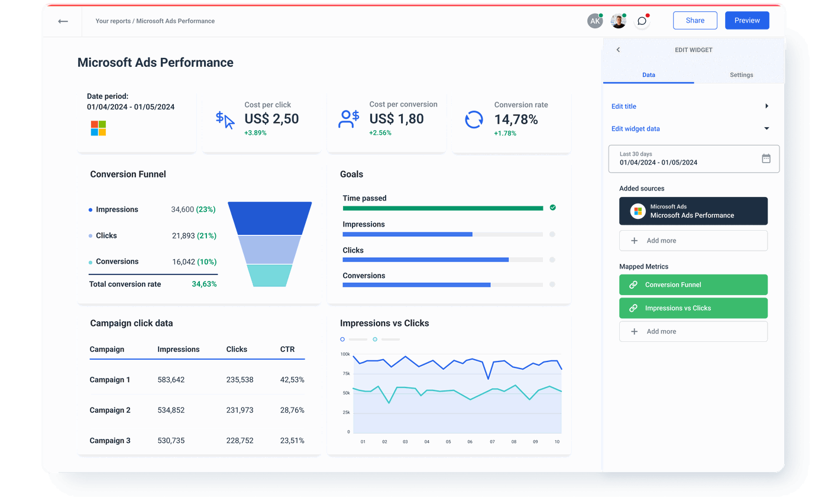
Task: Collapse the Edit widget data section
Action: 766,128
